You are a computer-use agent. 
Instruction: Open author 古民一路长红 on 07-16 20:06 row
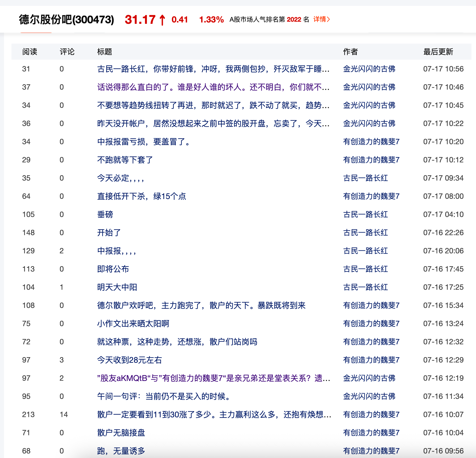click(x=366, y=251)
